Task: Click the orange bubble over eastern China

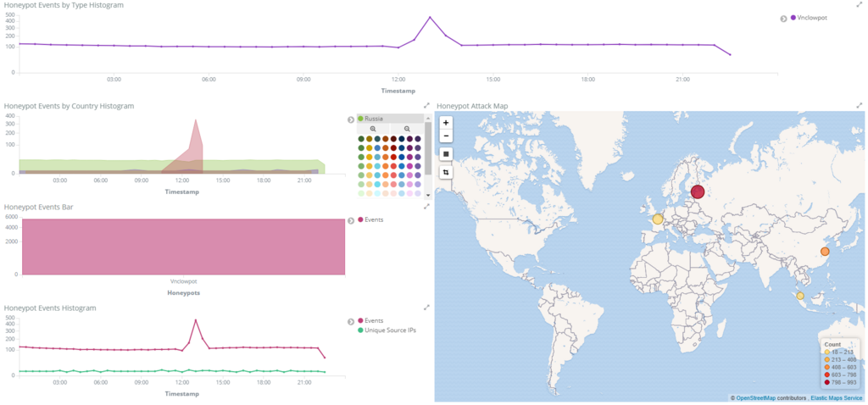Action: (825, 251)
